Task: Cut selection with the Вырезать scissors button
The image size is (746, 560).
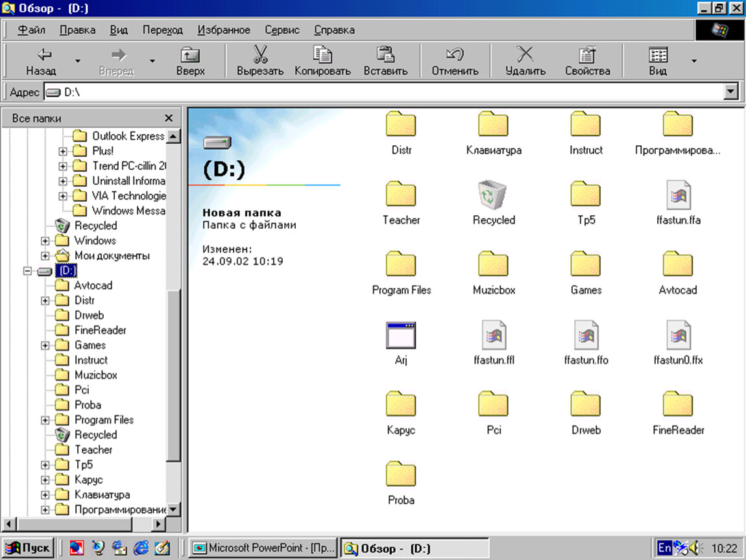Action: (x=260, y=61)
